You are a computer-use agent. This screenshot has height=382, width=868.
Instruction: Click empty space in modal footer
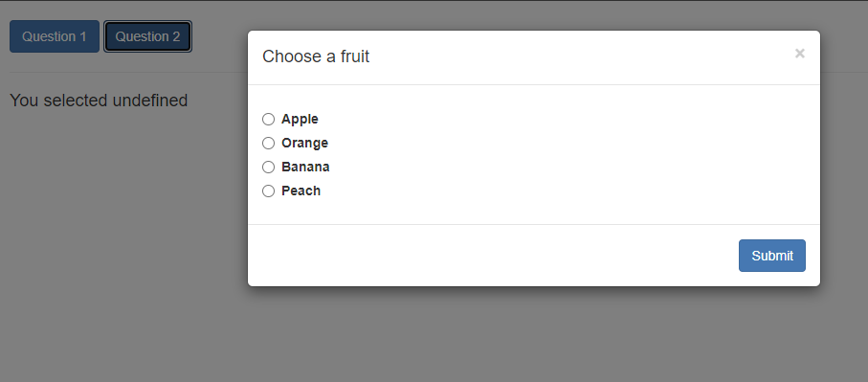[x=493, y=256]
